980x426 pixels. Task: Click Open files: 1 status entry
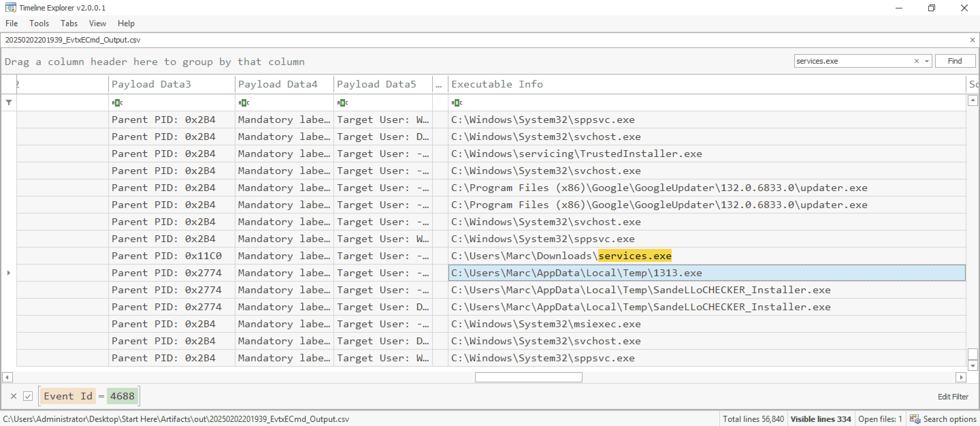(x=880, y=419)
